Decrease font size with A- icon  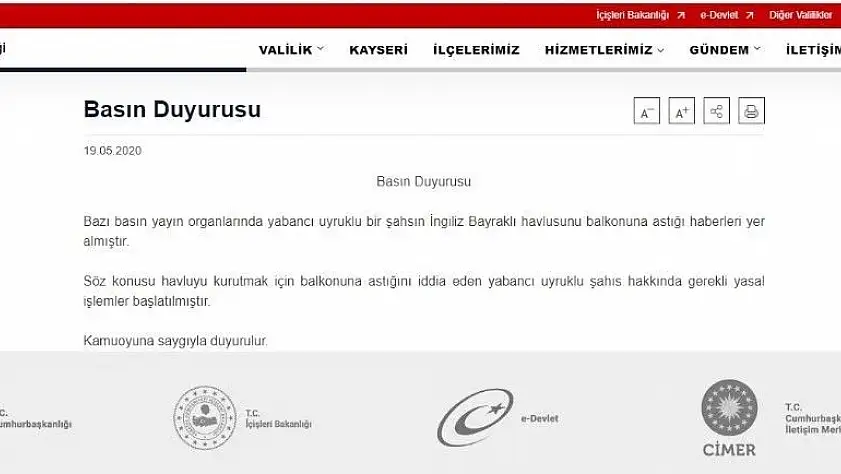647,111
